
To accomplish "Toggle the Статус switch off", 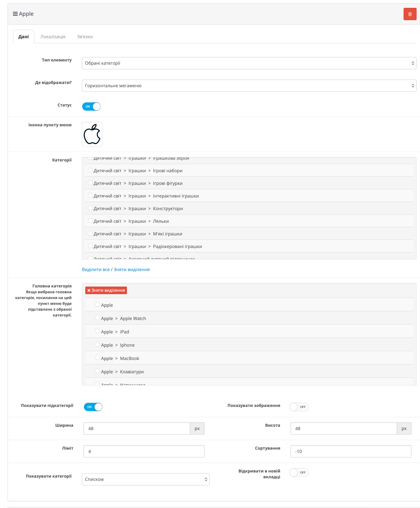I will (x=91, y=107).
